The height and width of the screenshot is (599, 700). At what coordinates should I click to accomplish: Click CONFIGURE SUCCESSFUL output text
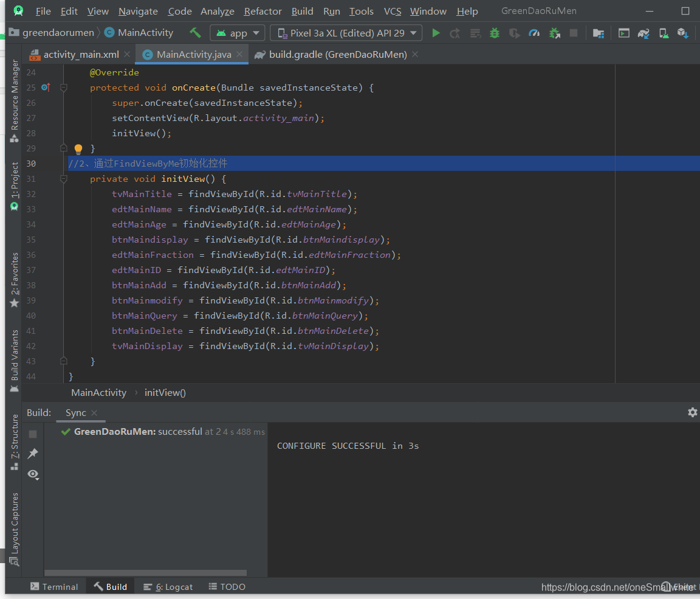348,446
